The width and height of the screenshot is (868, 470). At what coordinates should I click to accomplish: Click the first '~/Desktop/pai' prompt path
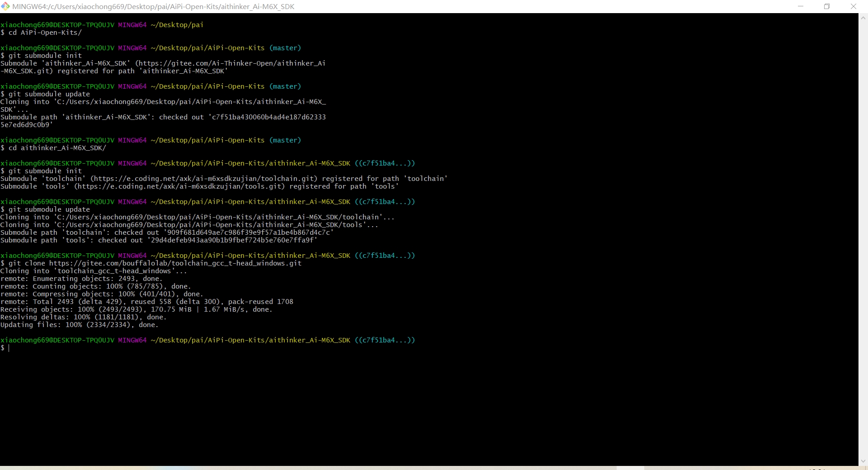(x=177, y=25)
